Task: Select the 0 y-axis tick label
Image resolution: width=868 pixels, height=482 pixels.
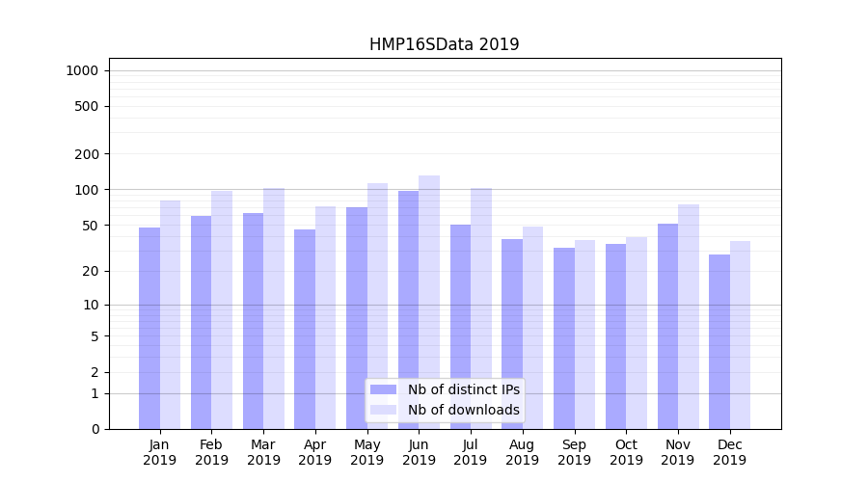Action: coord(95,429)
